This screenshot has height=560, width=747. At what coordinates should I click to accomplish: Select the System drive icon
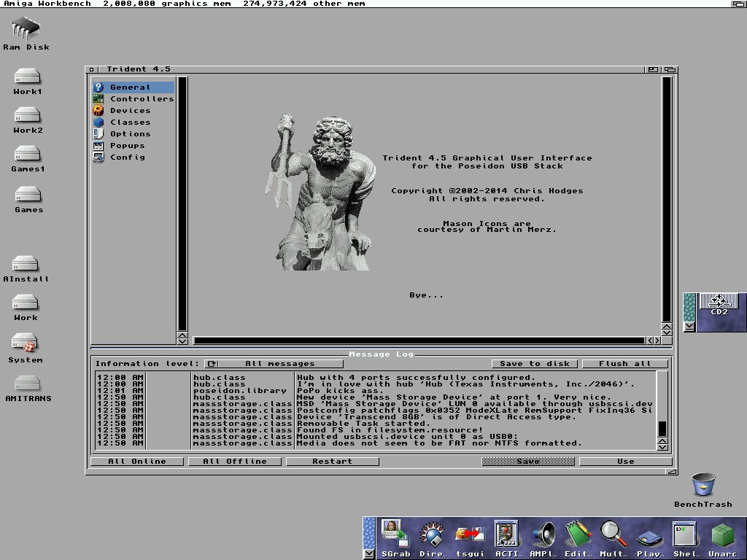(26, 348)
